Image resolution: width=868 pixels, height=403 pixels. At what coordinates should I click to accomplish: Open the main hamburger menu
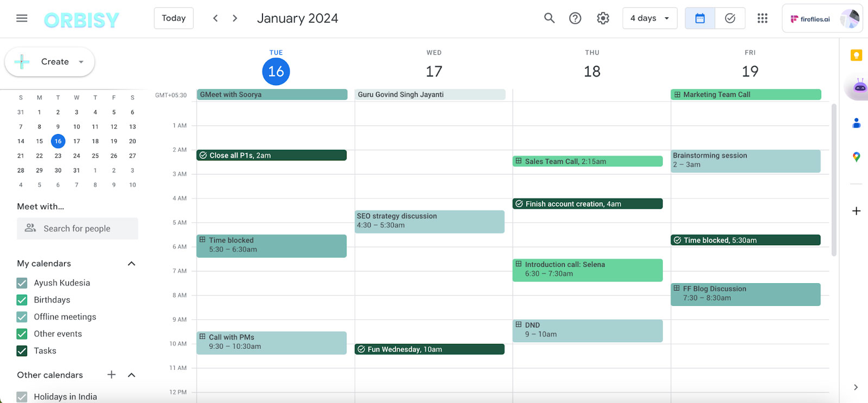click(22, 18)
